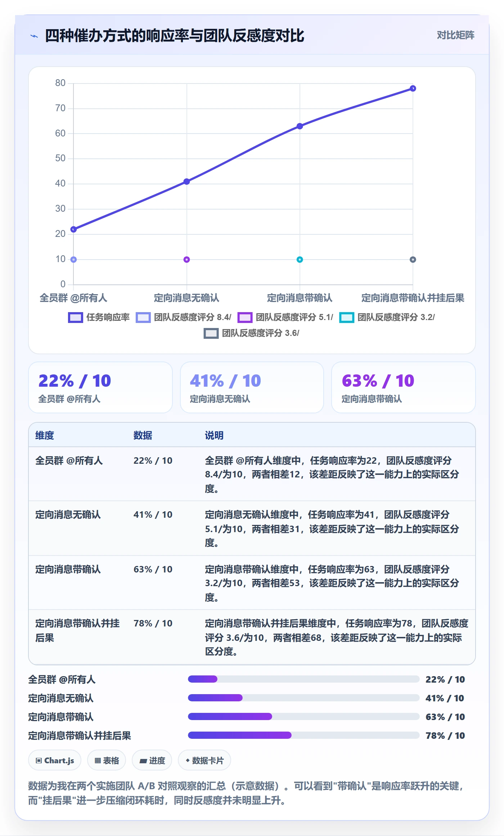Open the 63% / 10 data card

pyautogui.click(x=403, y=387)
